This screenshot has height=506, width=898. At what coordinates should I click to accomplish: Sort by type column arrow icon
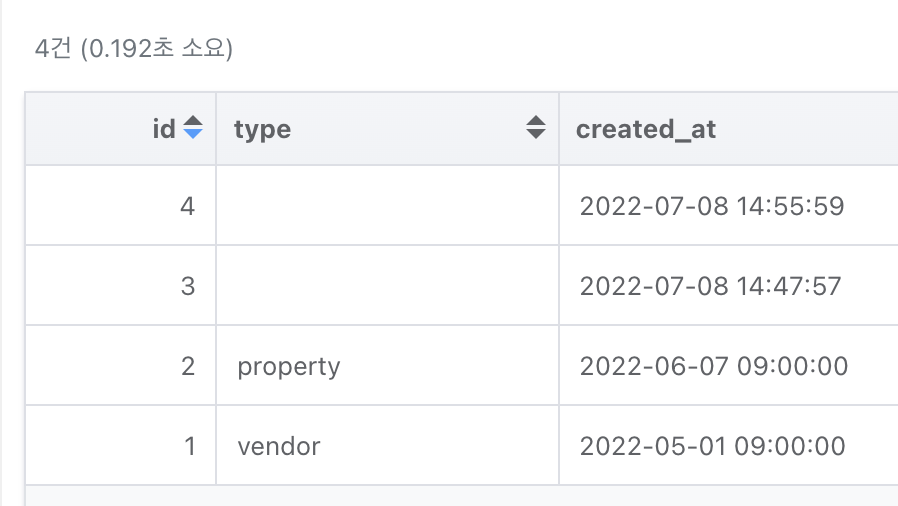535,127
